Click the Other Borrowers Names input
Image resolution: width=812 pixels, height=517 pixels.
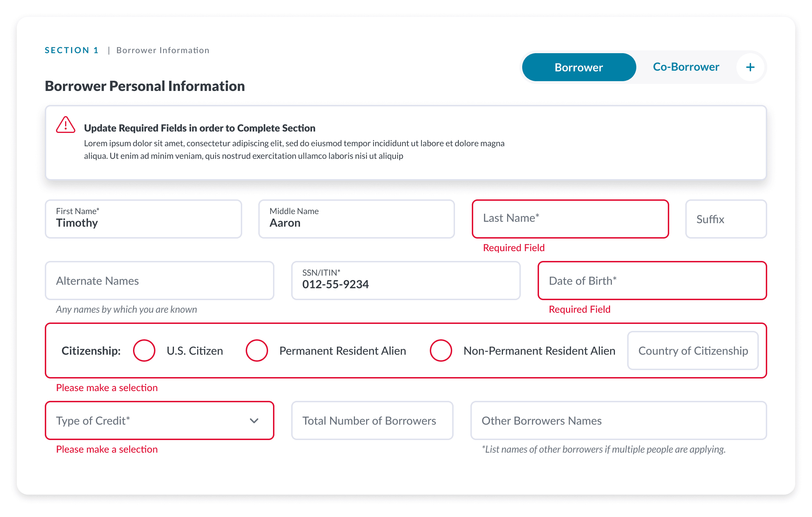pos(618,420)
